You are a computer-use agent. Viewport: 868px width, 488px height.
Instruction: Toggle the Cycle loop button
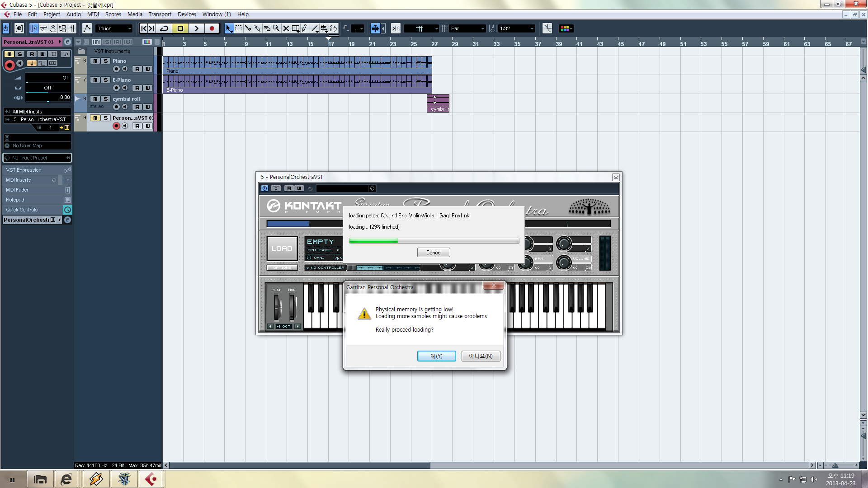(x=164, y=28)
